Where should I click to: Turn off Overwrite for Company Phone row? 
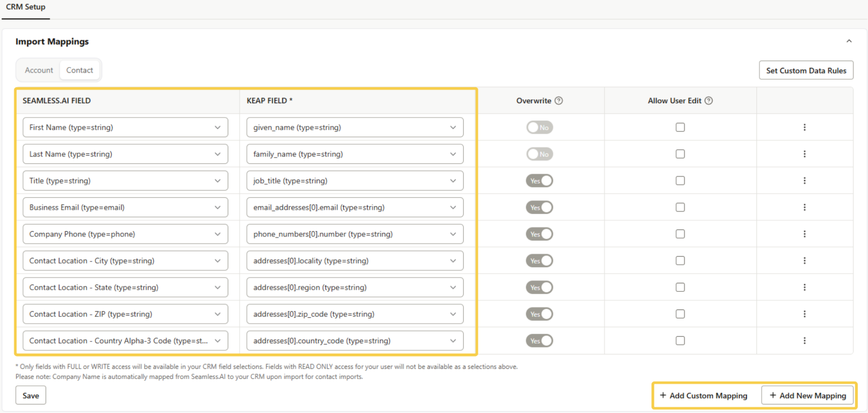click(540, 234)
